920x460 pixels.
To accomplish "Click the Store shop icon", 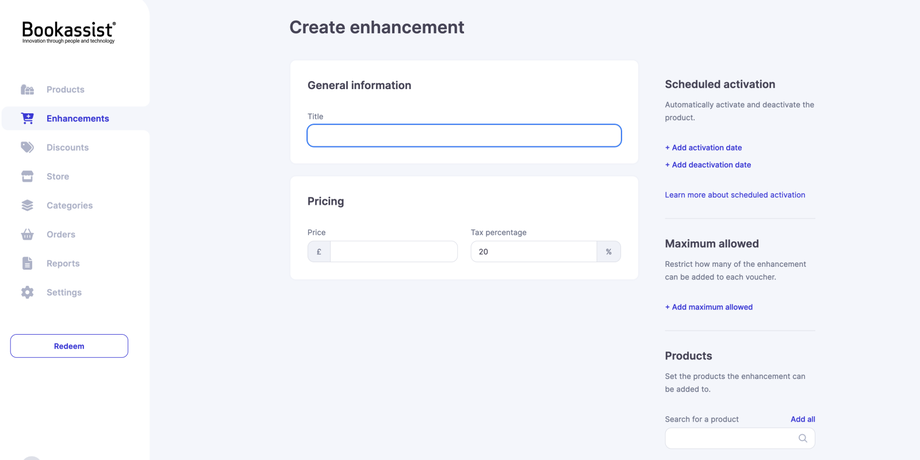I will pos(27,176).
